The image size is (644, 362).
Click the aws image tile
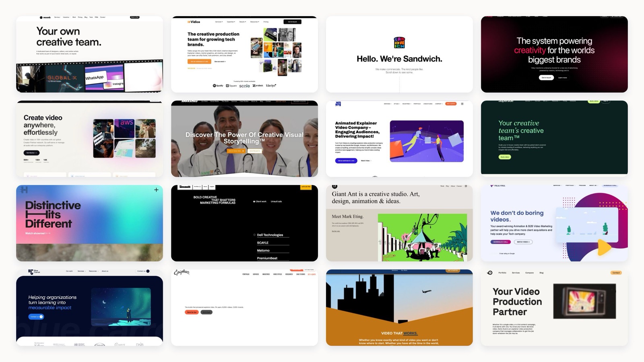(124, 128)
